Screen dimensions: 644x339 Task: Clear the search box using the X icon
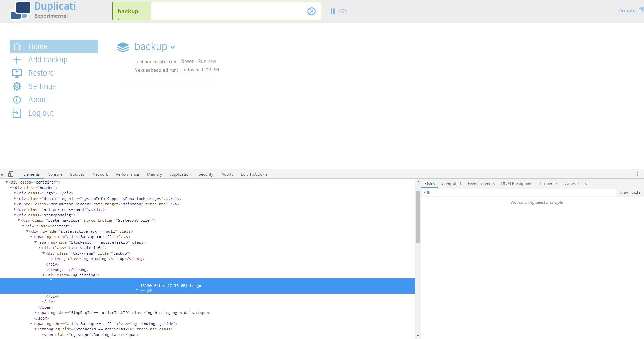pyautogui.click(x=311, y=11)
